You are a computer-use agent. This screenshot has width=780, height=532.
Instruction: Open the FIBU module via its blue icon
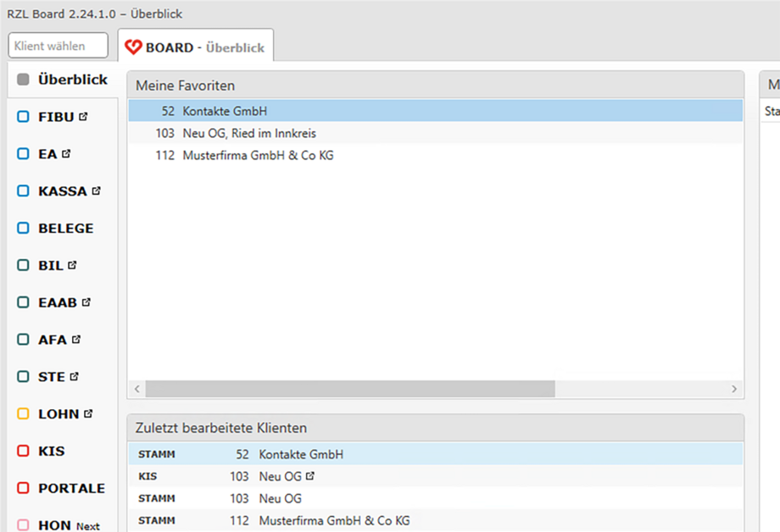(x=22, y=116)
